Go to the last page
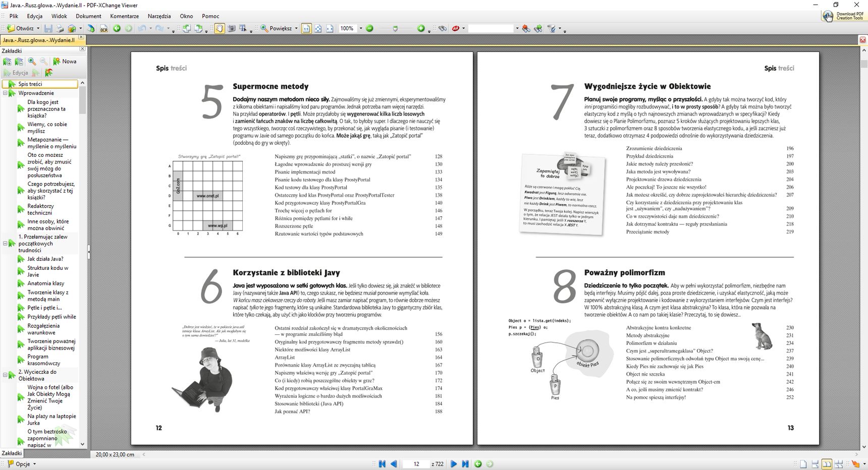The height and width of the screenshot is (470, 868). (x=465, y=464)
